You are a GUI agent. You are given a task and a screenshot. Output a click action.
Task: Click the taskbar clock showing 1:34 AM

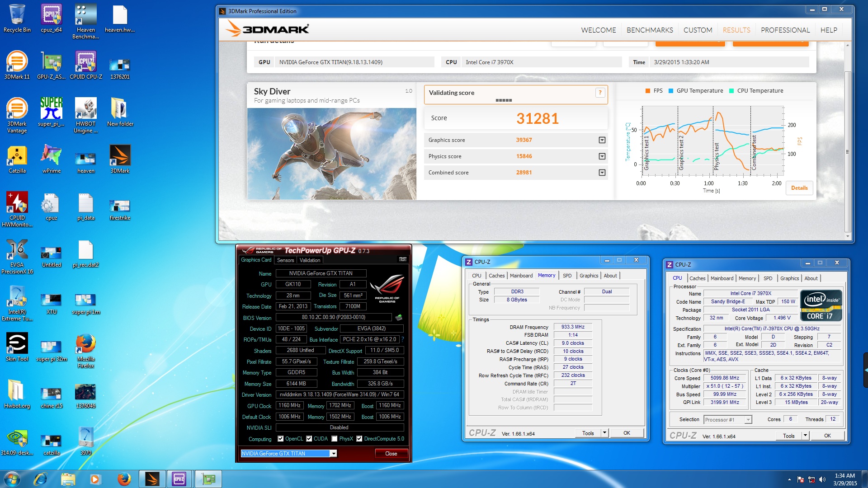[x=844, y=479]
